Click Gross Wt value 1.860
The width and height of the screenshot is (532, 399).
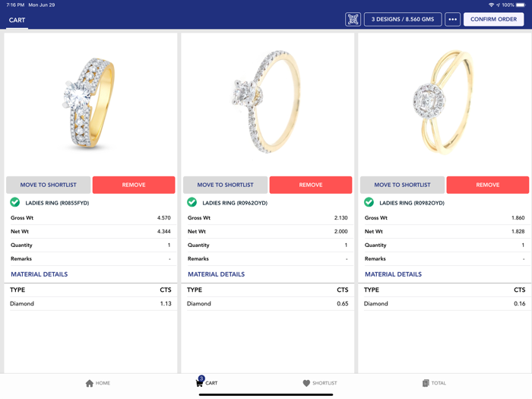pyautogui.click(x=518, y=218)
